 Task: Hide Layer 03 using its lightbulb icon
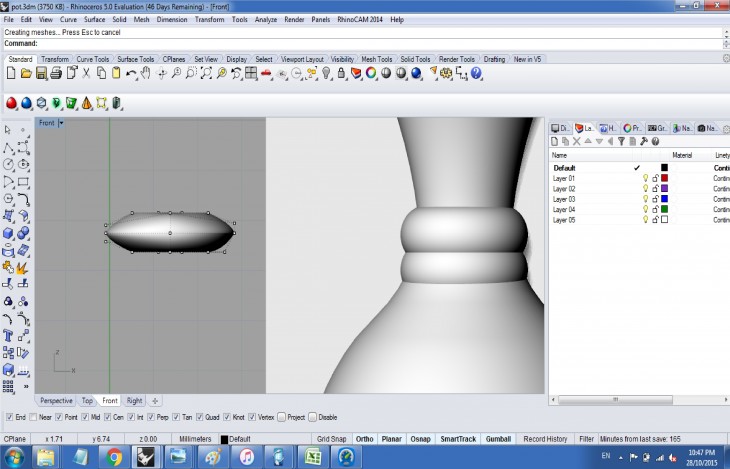pyautogui.click(x=645, y=199)
